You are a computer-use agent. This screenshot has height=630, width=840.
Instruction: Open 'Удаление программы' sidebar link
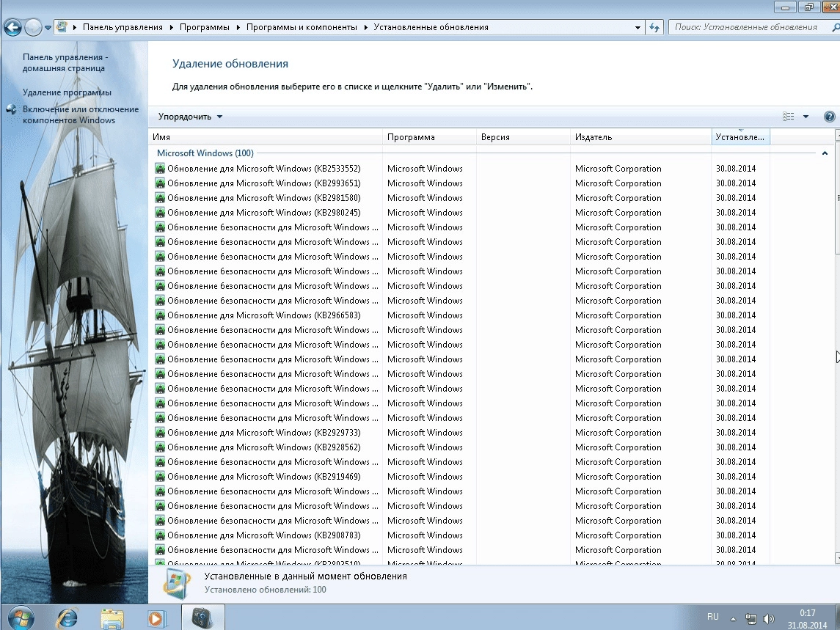pyautogui.click(x=67, y=92)
